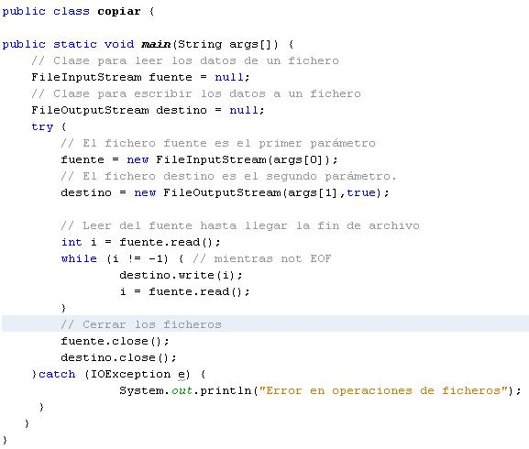Click 'new FileOutputStream(args[1],true);' statement
The height and width of the screenshot is (449, 529).
261,193
